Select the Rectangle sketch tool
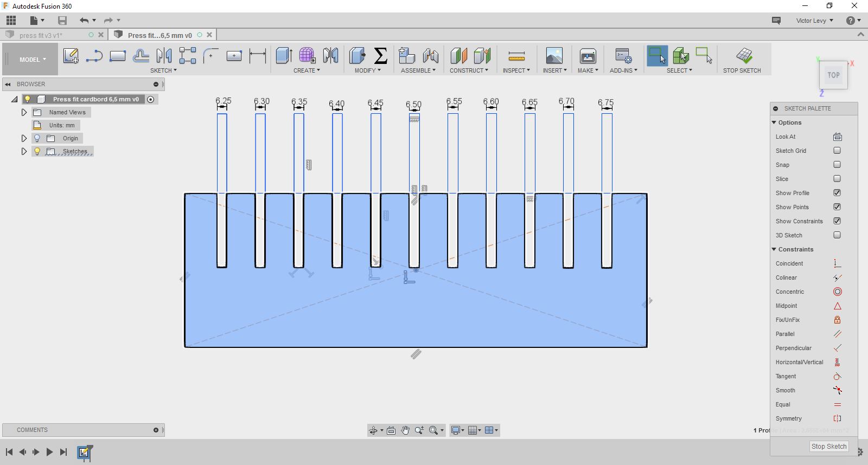The width and height of the screenshot is (868, 465). (117, 56)
